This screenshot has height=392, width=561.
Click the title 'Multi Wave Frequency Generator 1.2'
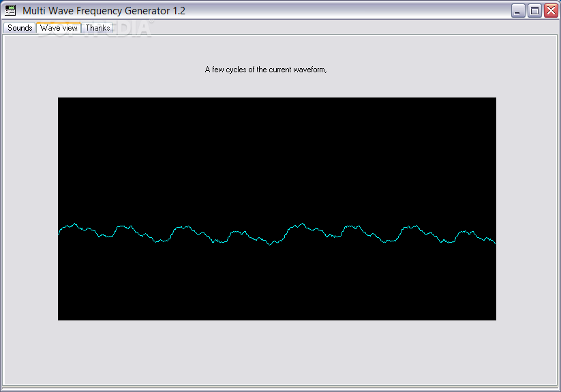[x=104, y=11]
